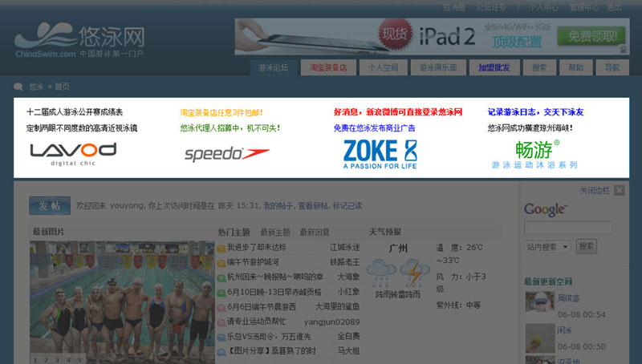Click inside the Google search input field
642x364 pixels.
coord(568,228)
